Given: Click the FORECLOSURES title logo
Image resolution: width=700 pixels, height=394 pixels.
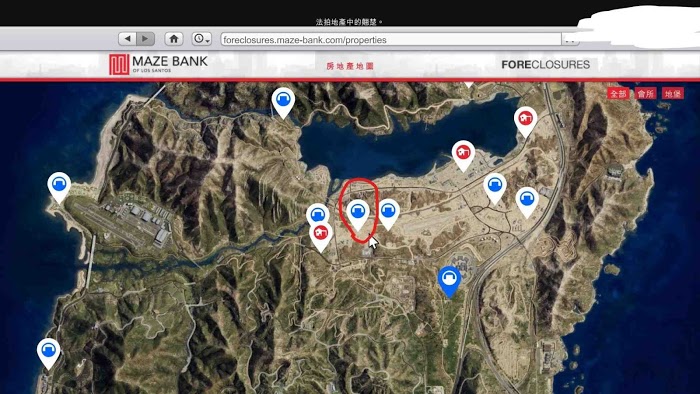Looking at the screenshot, I should click(x=546, y=65).
